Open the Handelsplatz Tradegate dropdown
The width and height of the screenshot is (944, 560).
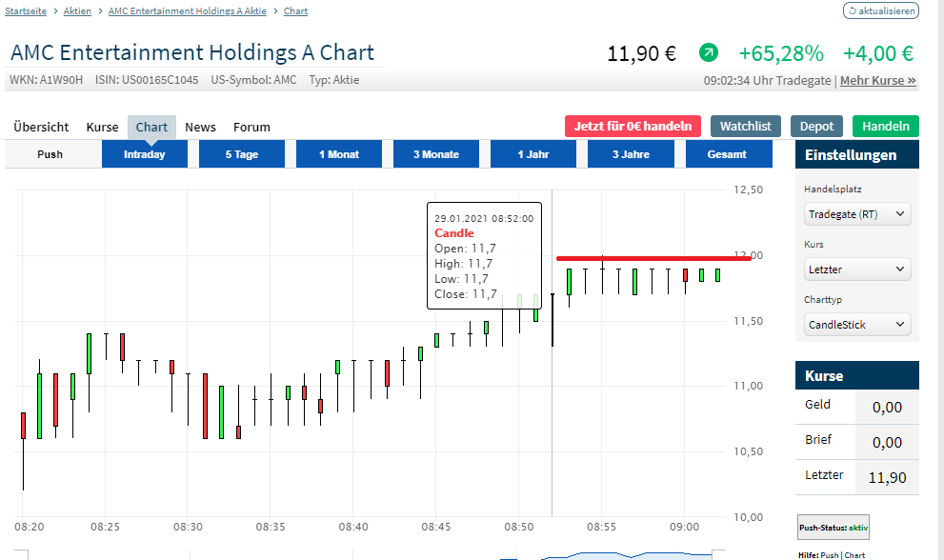point(857,214)
